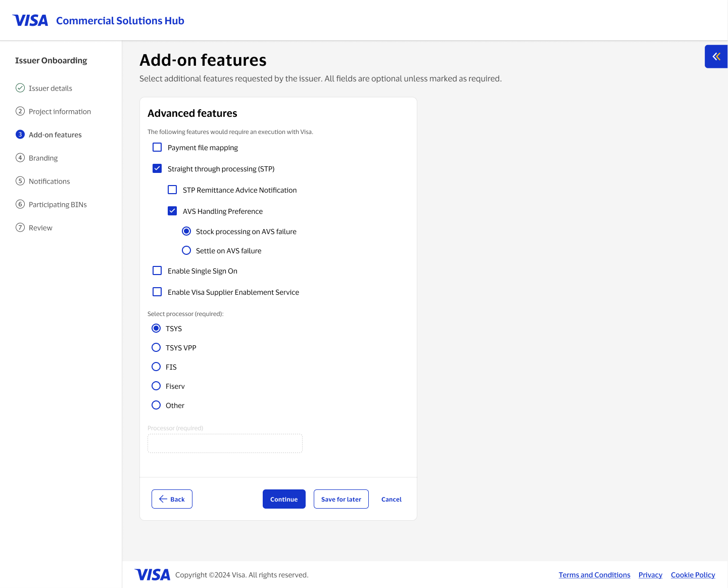Check Enable Visa Supplier Enablement Service
Viewport: 728px width, 588px height.
[157, 292]
